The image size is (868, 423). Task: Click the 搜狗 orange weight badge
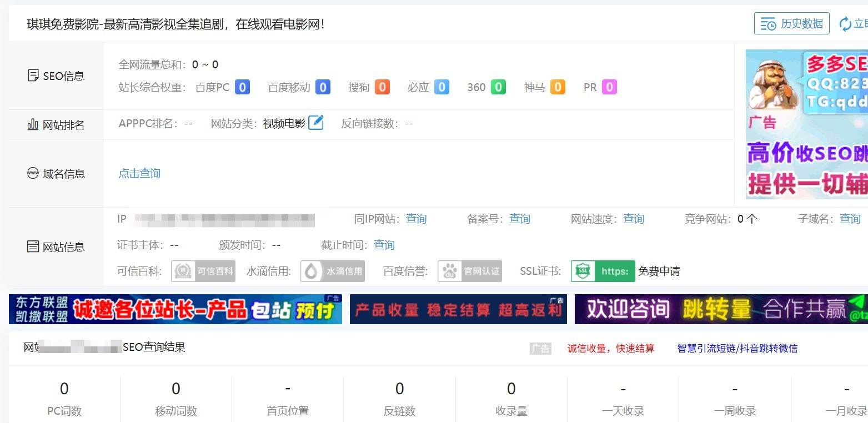pyautogui.click(x=382, y=87)
